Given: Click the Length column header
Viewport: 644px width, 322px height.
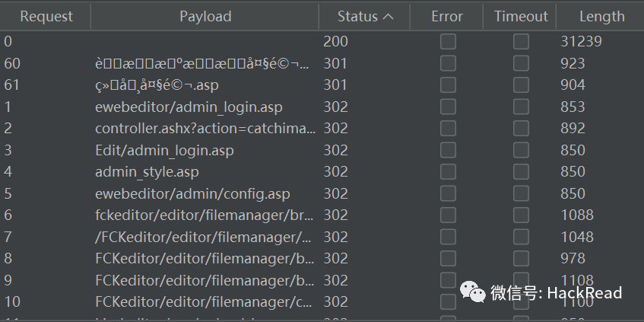Looking at the screenshot, I should (x=601, y=17).
